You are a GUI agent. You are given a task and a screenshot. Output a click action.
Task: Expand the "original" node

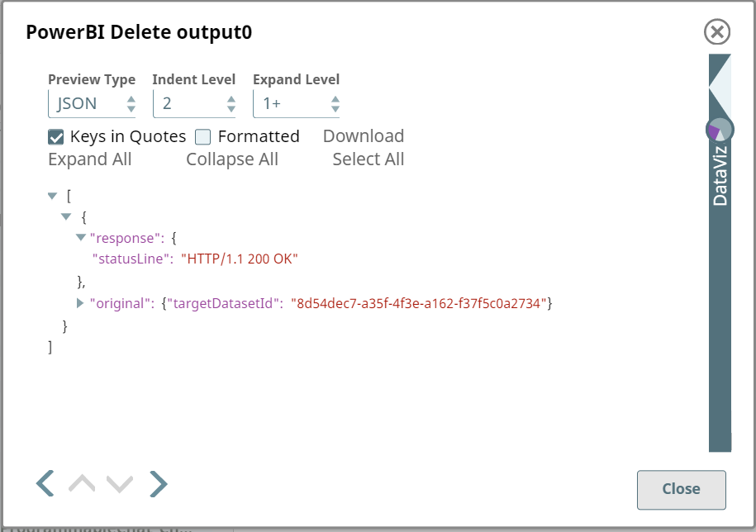coord(80,303)
